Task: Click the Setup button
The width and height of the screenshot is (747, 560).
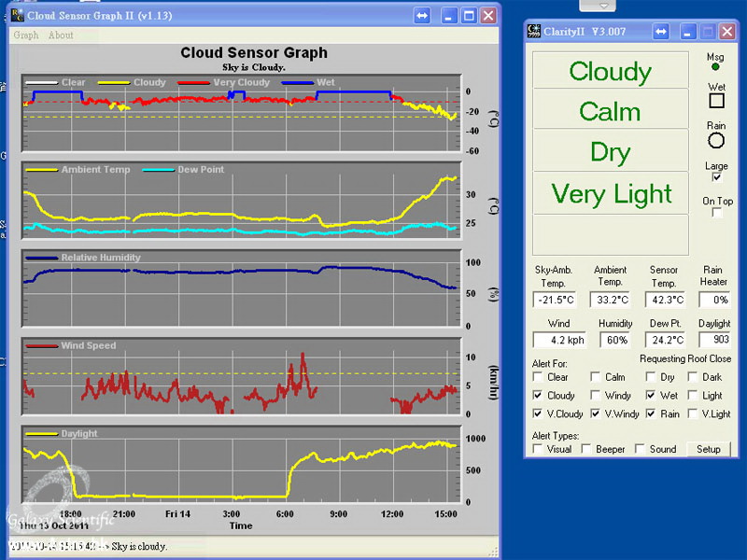Action: click(x=708, y=449)
